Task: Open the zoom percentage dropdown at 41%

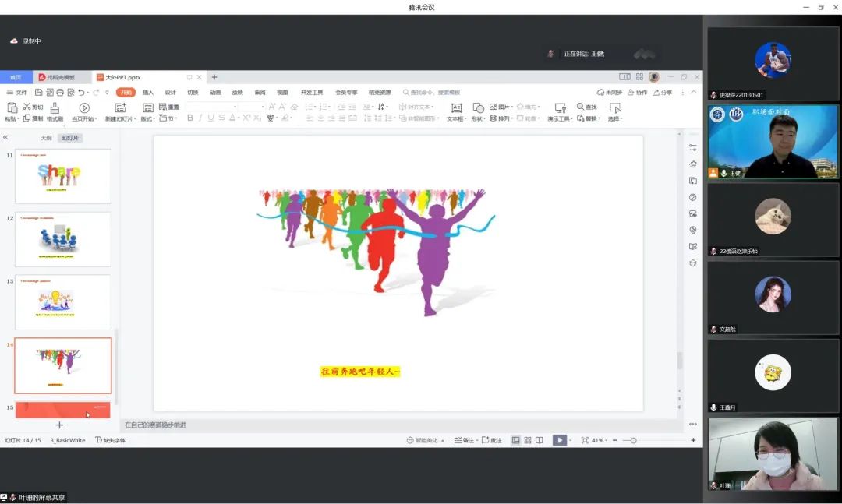Action: pos(599,440)
